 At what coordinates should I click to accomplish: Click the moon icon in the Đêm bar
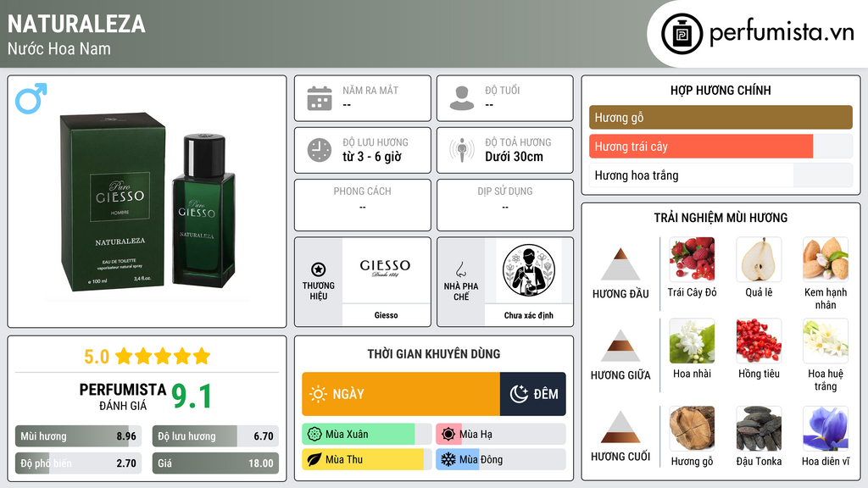pos(519,394)
